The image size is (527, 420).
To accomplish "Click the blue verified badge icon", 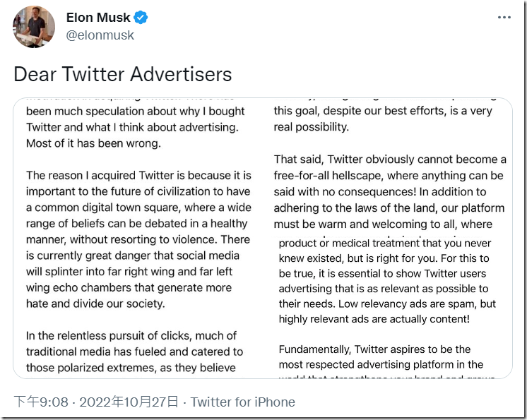I will [141, 17].
